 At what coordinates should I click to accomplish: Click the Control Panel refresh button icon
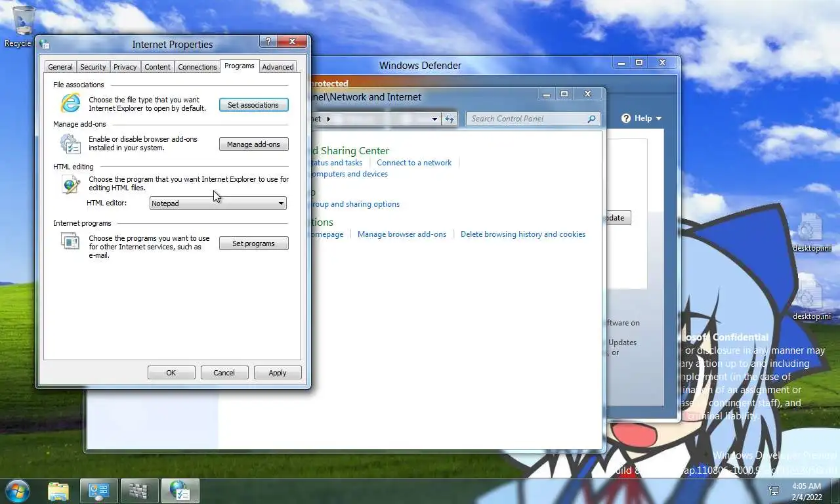click(450, 119)
